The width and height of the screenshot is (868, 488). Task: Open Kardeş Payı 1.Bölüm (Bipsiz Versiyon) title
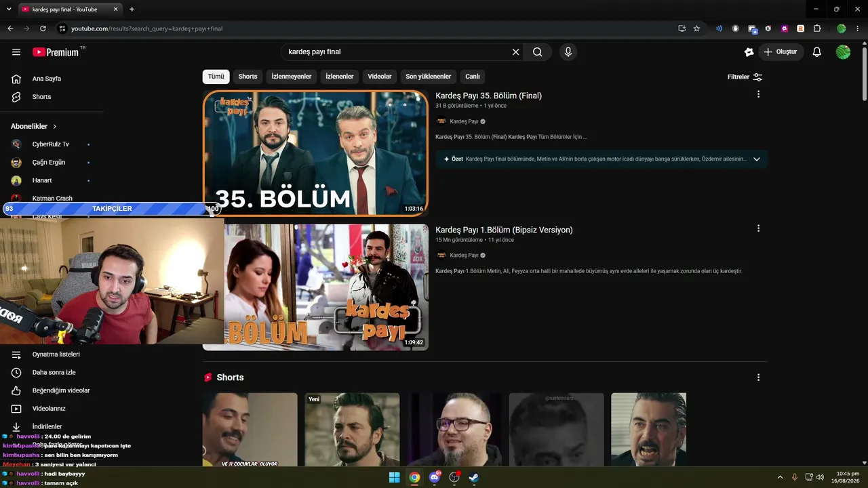pyautogui.click(x=504, y=230)
